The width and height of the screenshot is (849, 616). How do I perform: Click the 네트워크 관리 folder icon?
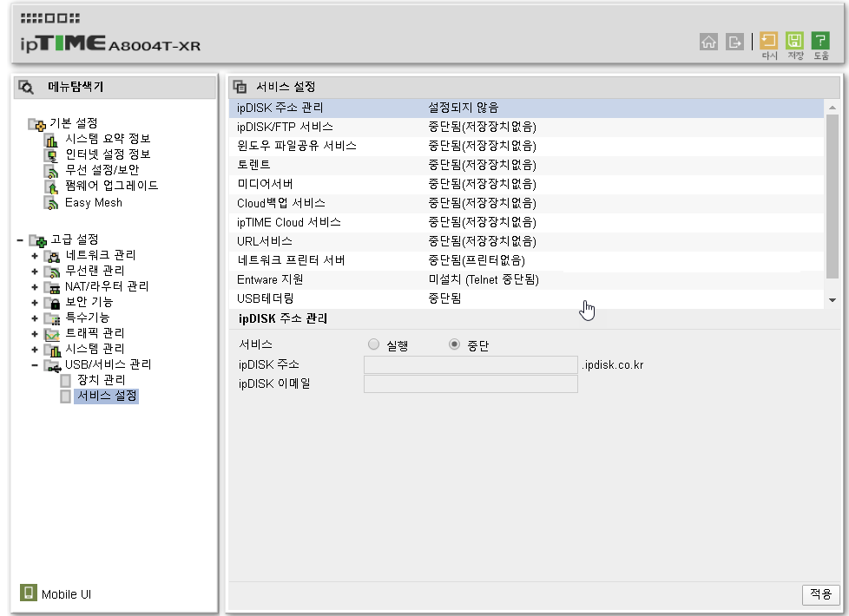pyautogui.click(x=52, y=256)
